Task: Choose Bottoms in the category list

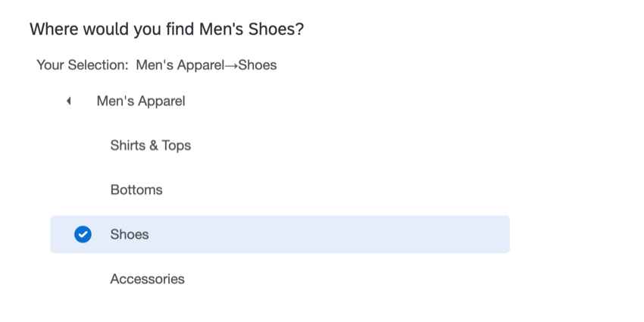Action: click(136, 190)
